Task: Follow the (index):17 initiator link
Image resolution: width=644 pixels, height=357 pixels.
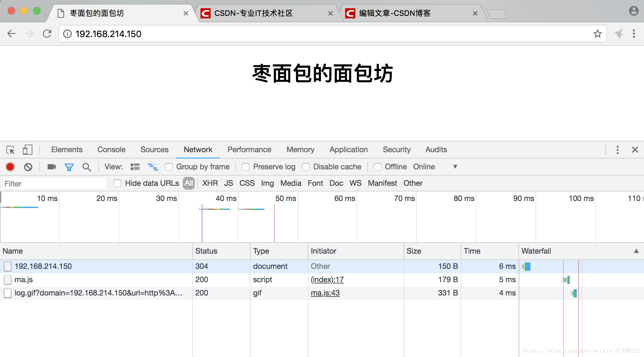Action: [x=327, y=280]
